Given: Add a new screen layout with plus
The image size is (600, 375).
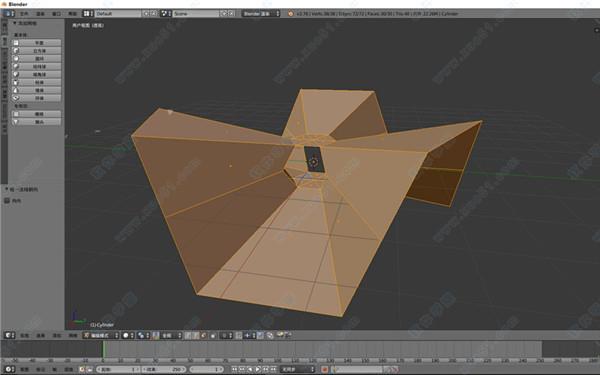Looking at the screenshot, I should (x=146, y=13).
